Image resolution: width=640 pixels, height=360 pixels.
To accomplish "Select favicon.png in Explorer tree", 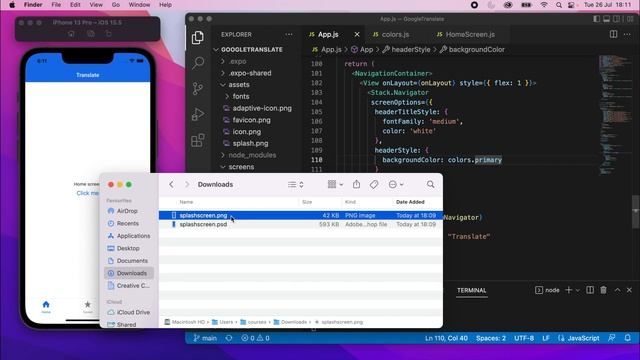I will (251, 120).
